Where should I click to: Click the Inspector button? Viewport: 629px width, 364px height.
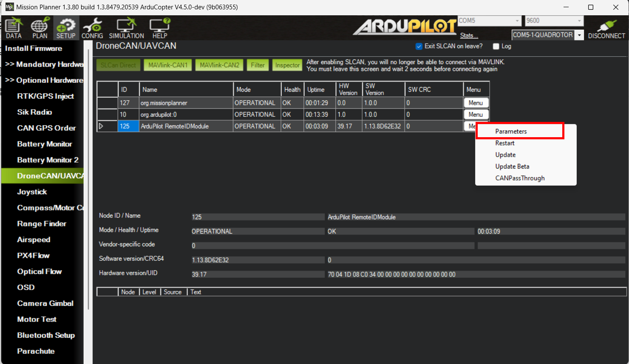click(x=287, y=65)
